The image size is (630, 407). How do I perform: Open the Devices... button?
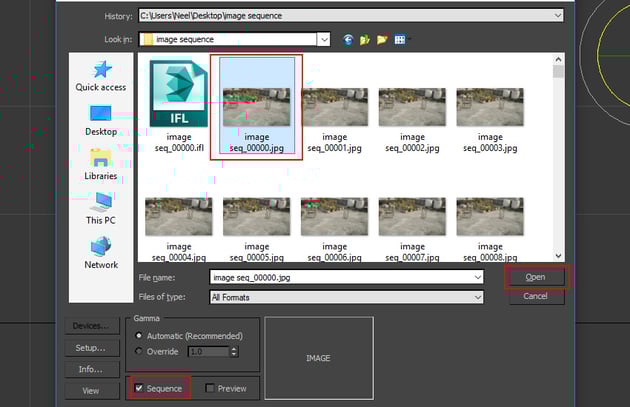point(92,326)
